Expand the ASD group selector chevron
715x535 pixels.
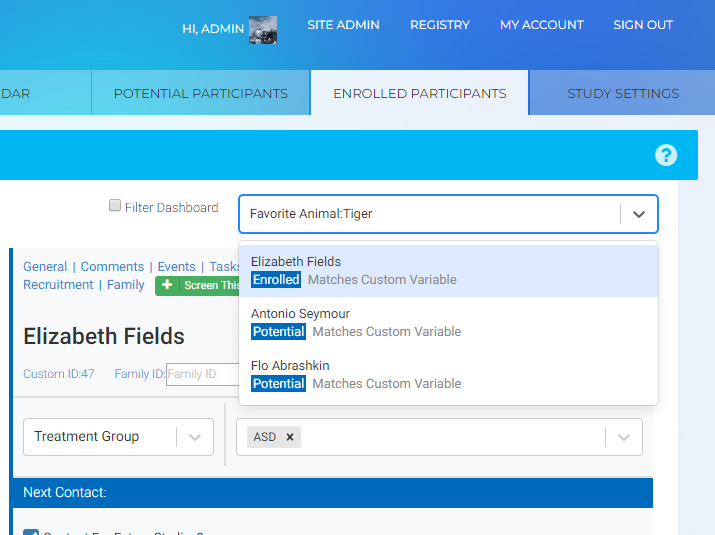coord(624,437)
